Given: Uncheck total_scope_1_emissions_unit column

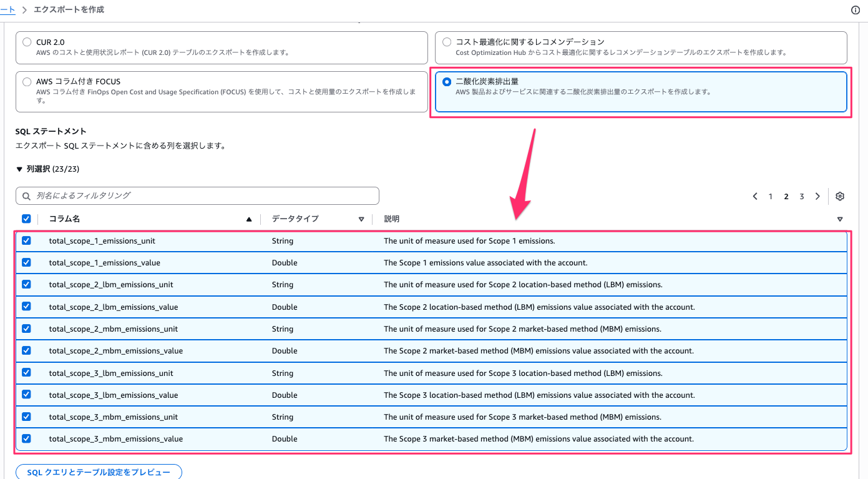Looking at the screenshot, I should [26, 240].
